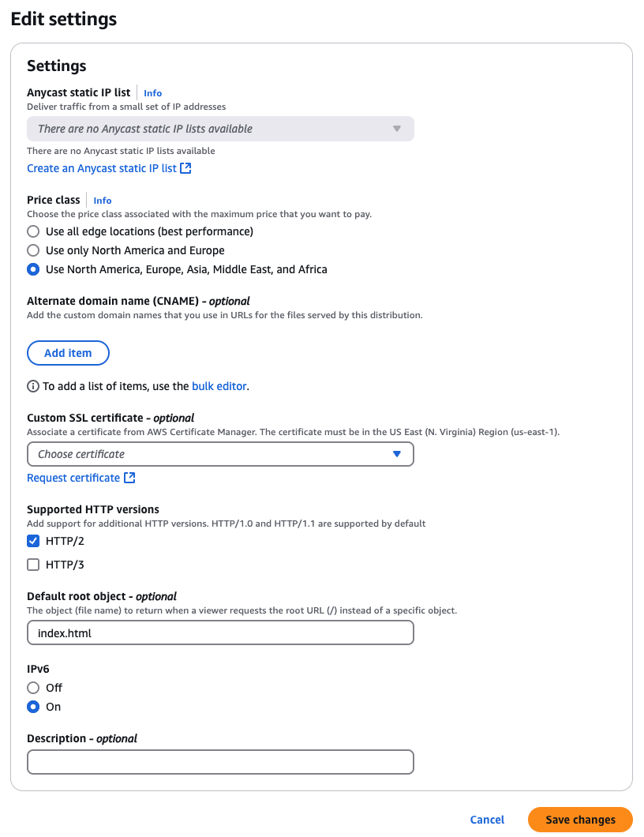Uncheck the HTTP/2 checkbox

click(33, 541)
